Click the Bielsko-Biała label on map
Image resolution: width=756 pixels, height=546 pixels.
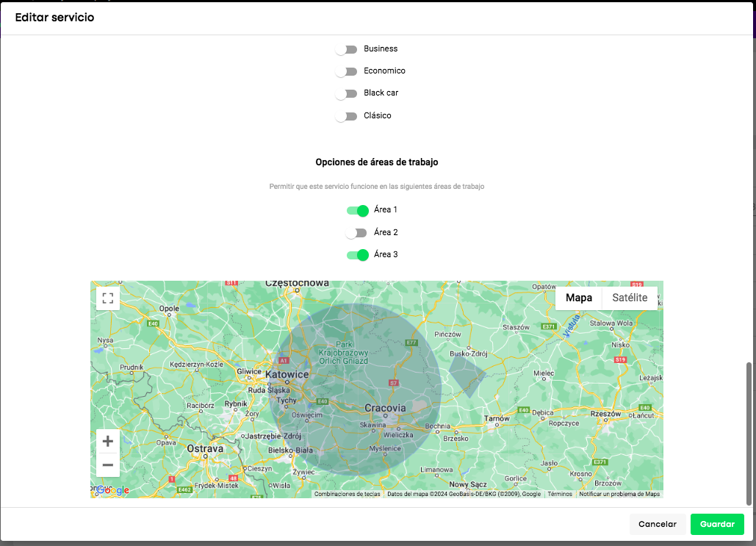coord(291,450)
